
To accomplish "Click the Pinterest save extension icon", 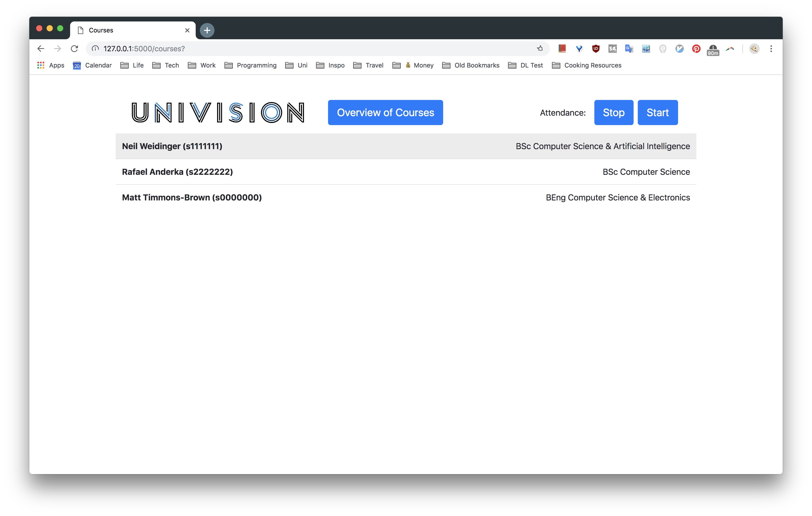I will click(x=696, y=49).
